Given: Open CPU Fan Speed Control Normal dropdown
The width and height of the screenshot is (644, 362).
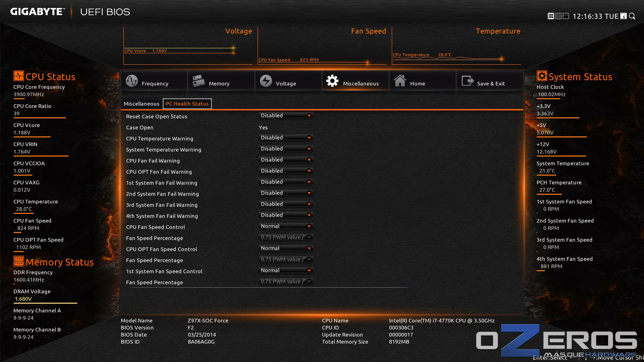Looking at the screenshot, I should point(286,226).
